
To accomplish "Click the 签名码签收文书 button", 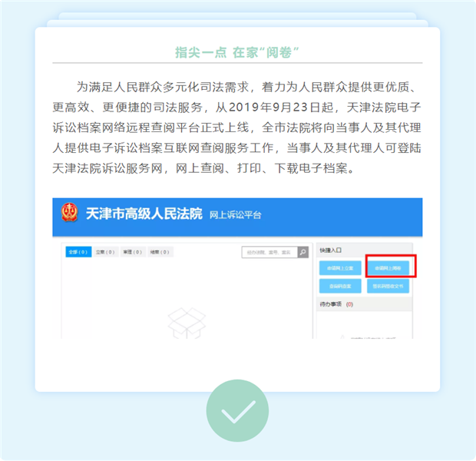I will click(x=388, y=286).
